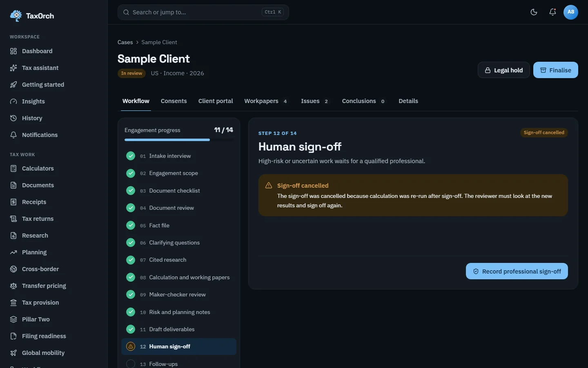Open Filing readiness section
This screenshot has height=368, width=588.
tap(54, 336)
